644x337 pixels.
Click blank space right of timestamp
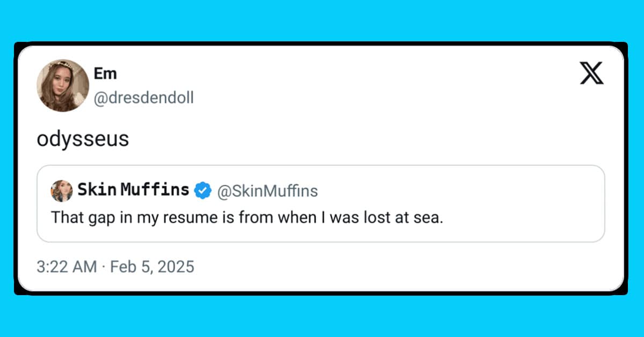tap(402, 267)
